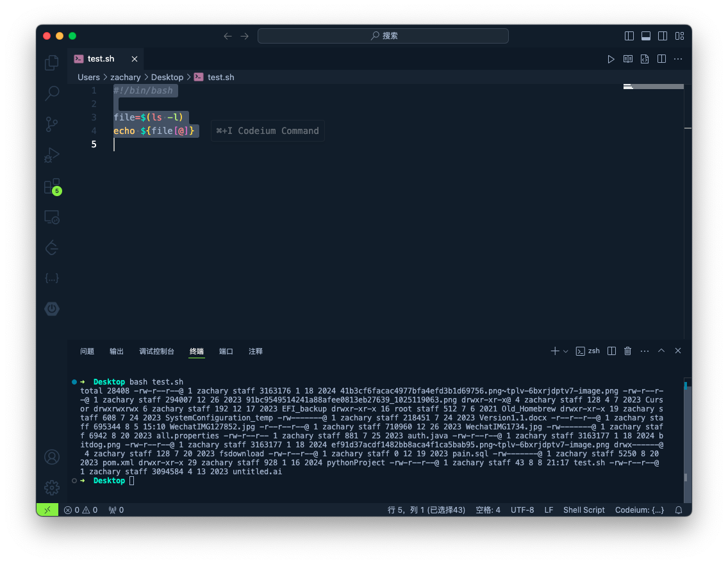Maximize panel size with the up chevron
Viewport: 728px width, 564px height.
point(661,351)
